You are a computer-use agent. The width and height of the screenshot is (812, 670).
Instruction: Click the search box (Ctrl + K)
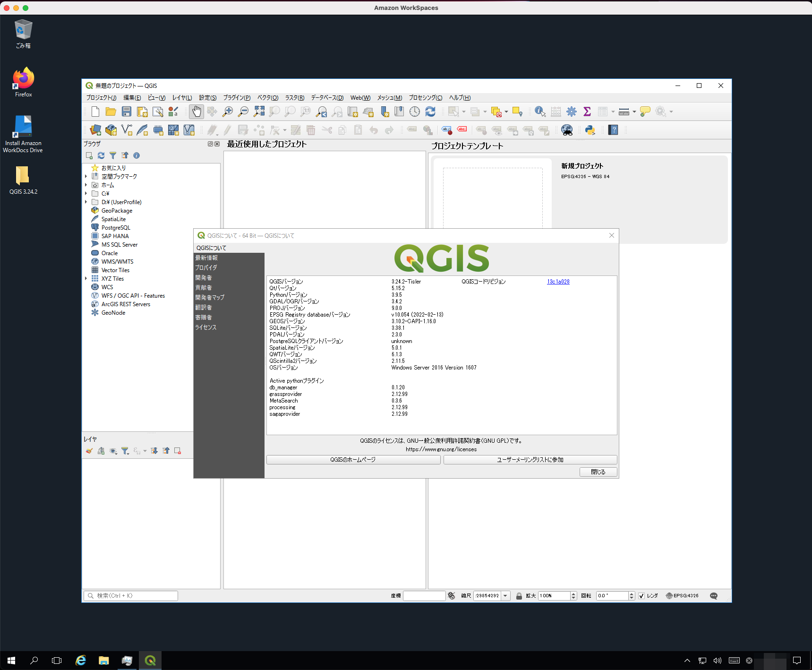click(x=131, y=596)
